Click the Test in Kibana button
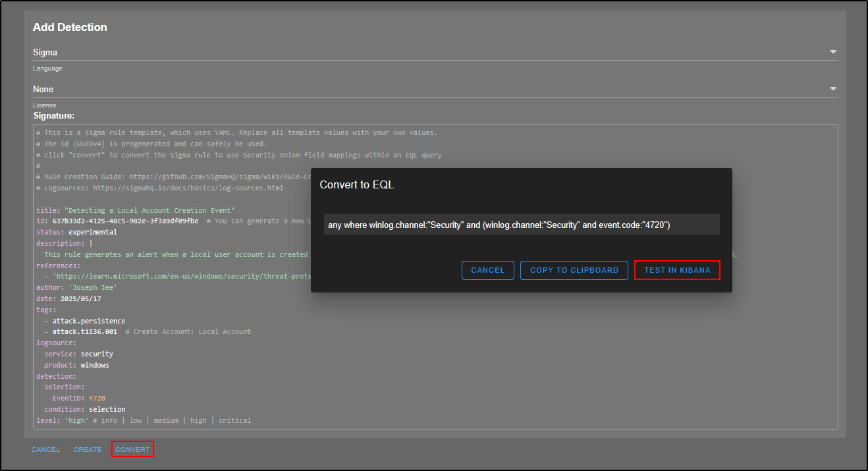868x471 pixels. pyautogui.click(x=677, y=271)
